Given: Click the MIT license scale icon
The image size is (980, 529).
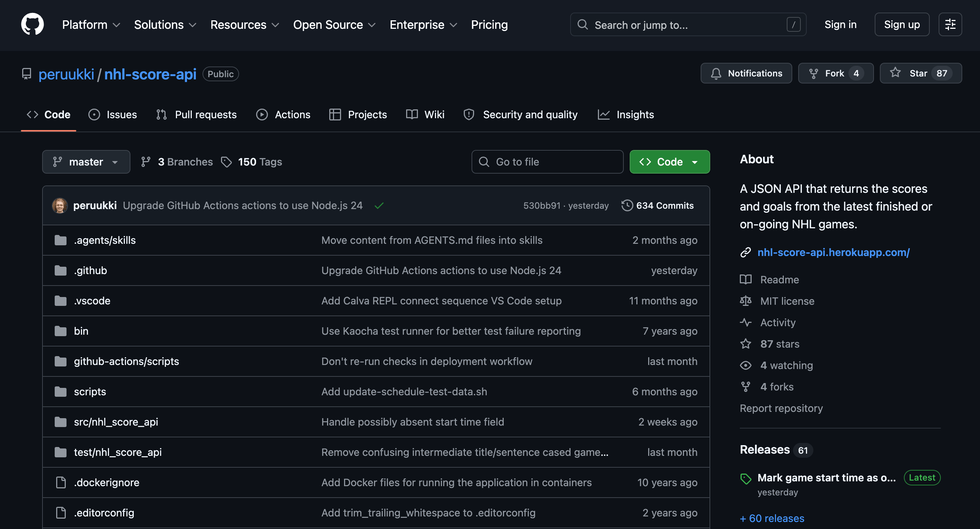Looking at the screenshot, I should point(745,301).
